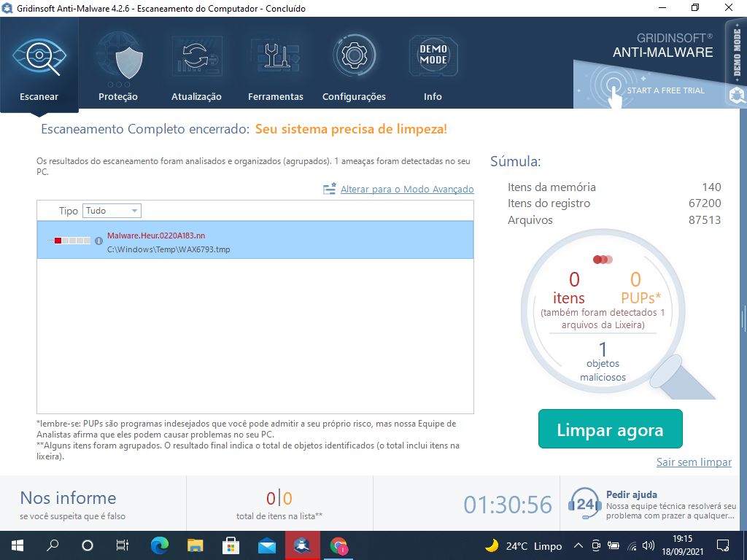Click Nos informe to report false positive

pyautogui.click(x=68, y=497)
